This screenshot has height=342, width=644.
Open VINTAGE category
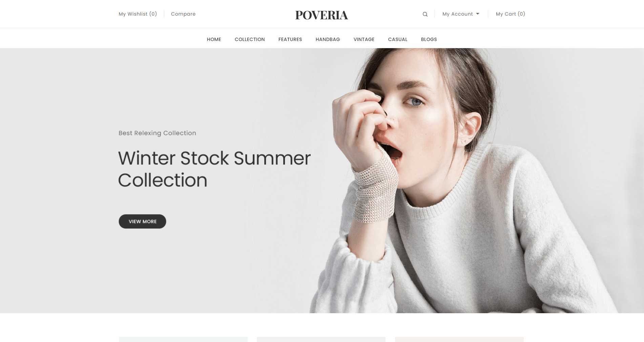(x=364, y=39)
